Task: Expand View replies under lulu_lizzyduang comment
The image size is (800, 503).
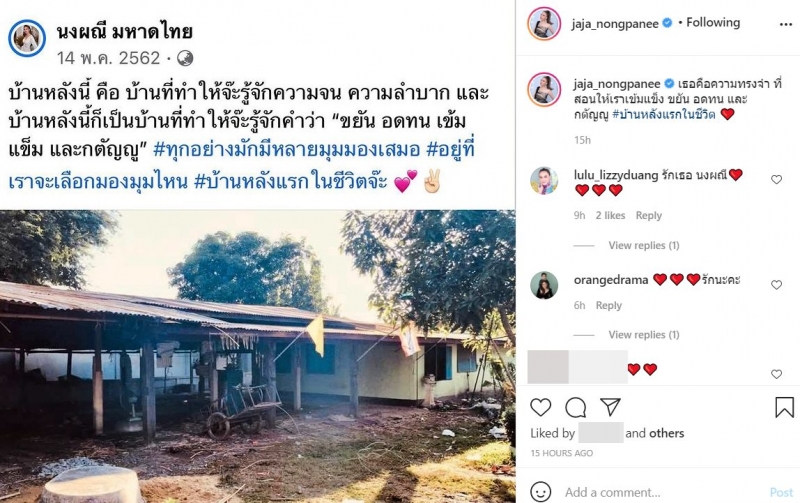Action: pyautogui.click(x=643, y=245)
